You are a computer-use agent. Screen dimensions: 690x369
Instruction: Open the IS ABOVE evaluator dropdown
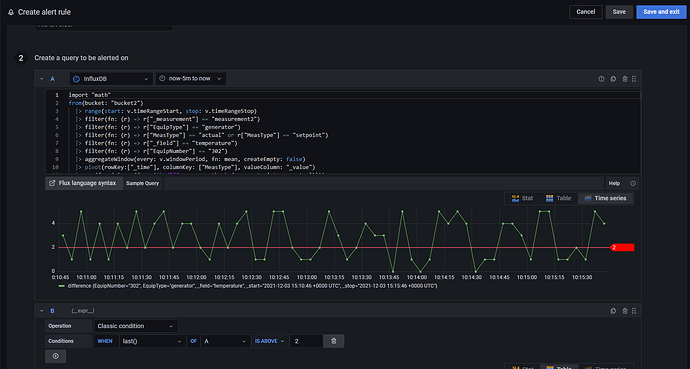(x=269, y=341)
